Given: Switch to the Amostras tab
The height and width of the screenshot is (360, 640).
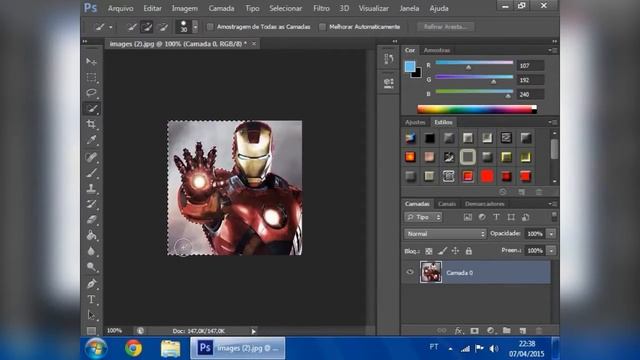Looking at the screenshot, I should [x=437, y=50].
